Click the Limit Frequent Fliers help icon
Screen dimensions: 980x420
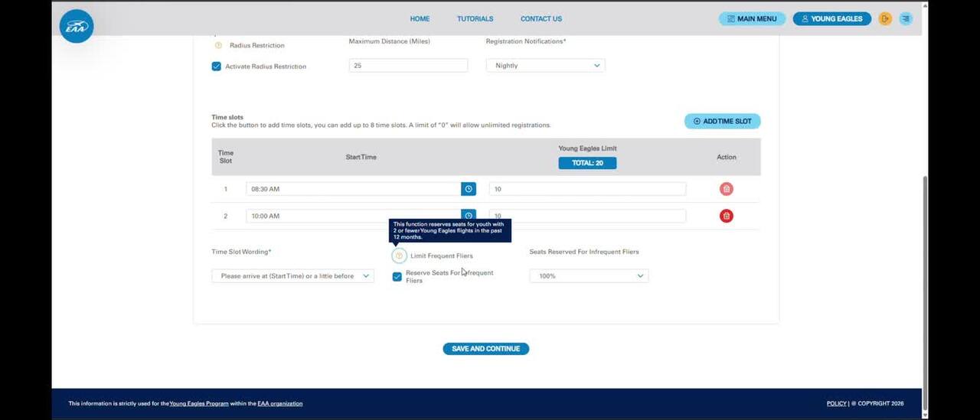398,256
